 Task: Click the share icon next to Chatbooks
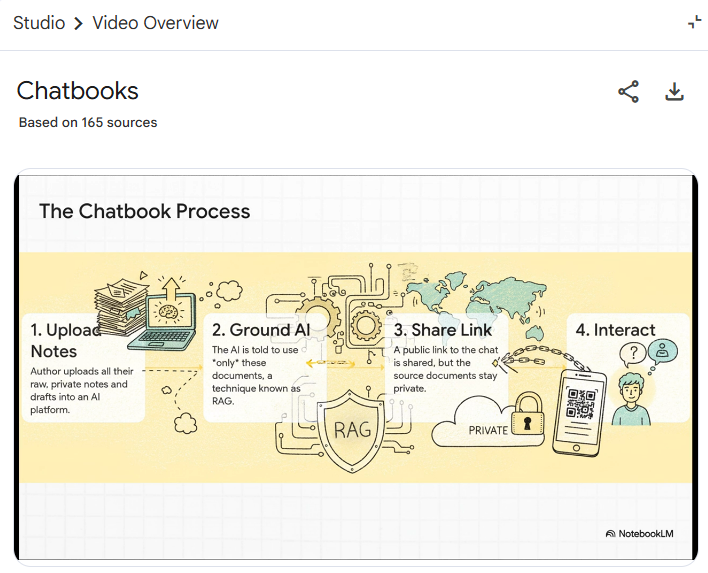pos(628,92)
